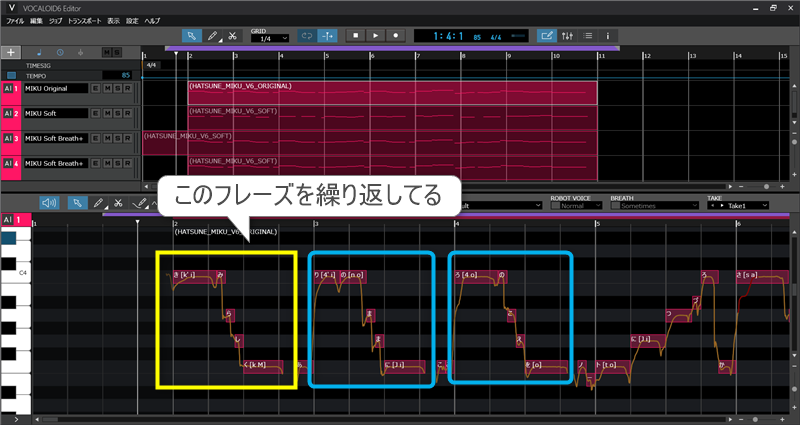Stop playback with the stop button

click(x=356, y=36)
